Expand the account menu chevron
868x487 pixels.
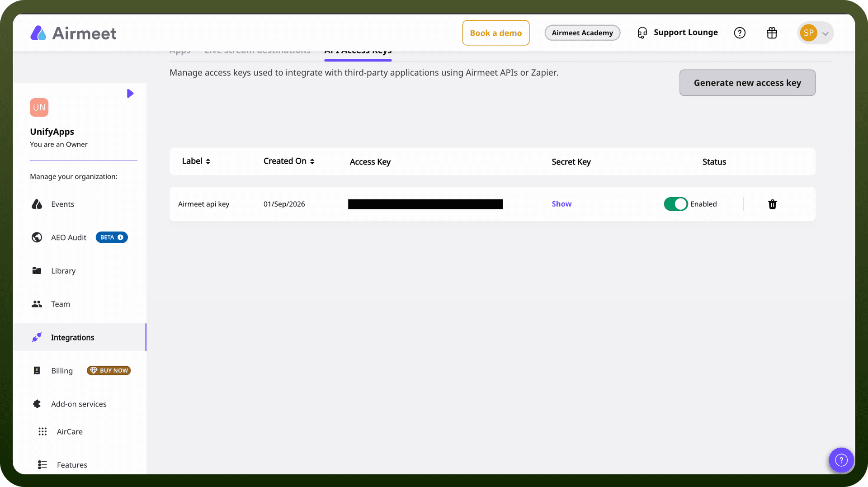(x=825, y=33)
